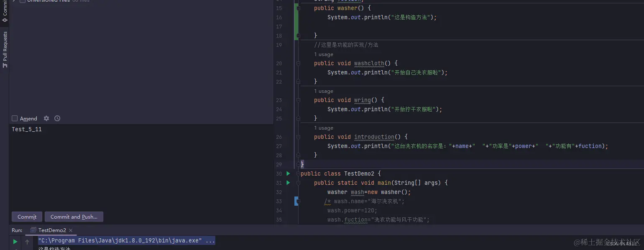The image size is (644, 250).
Task: Click line number 27 in gutter
Action: point(279,146)
